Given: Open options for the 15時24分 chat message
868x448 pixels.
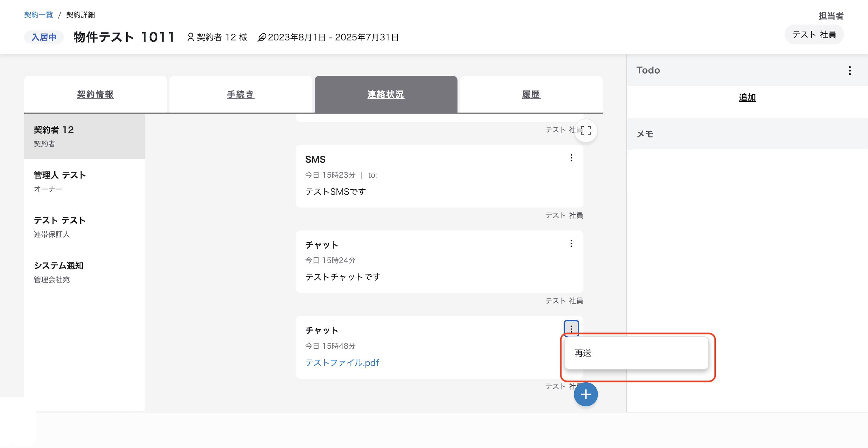Looking at the screenshot, I should [x=571, y=243].
